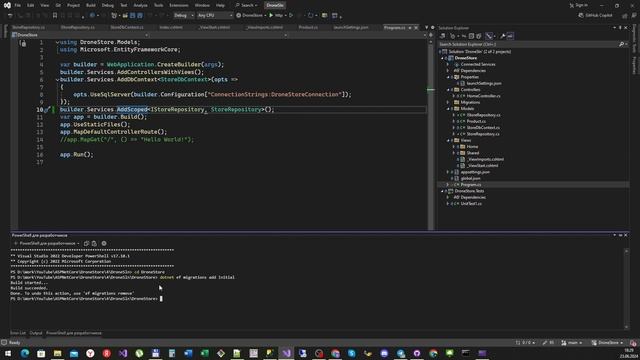
Task: Open the Build menu
Action: click(91, 5)
